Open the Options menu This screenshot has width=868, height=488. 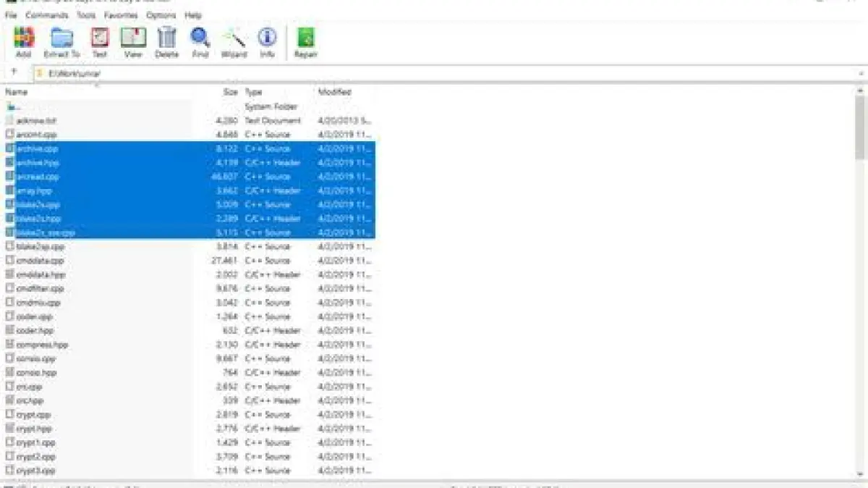coord(161,15)
